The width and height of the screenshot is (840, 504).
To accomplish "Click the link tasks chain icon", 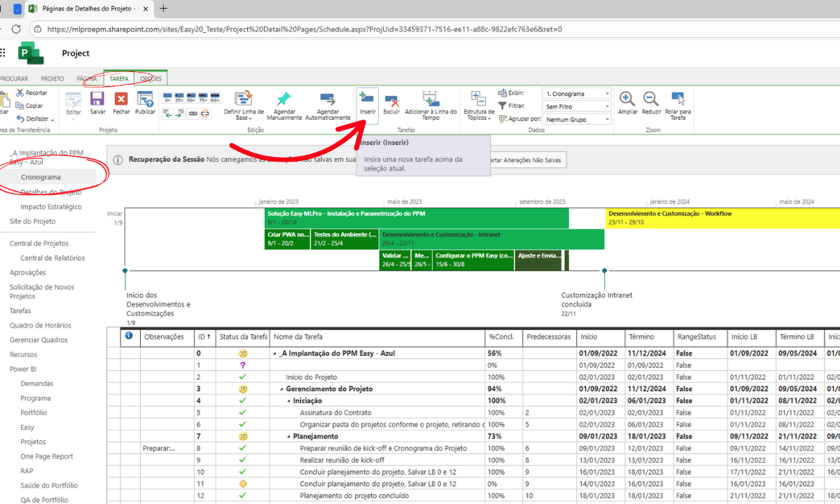I will tap(193, 114).
